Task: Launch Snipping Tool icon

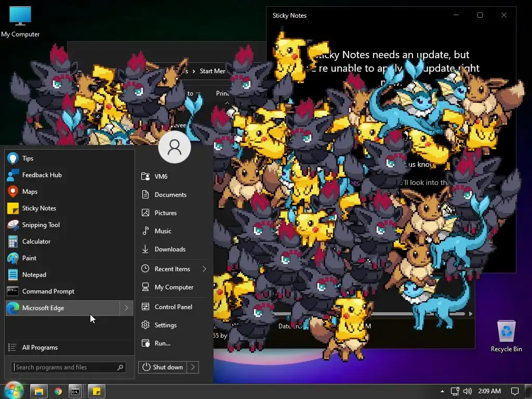Action: [x=13, y=225]
